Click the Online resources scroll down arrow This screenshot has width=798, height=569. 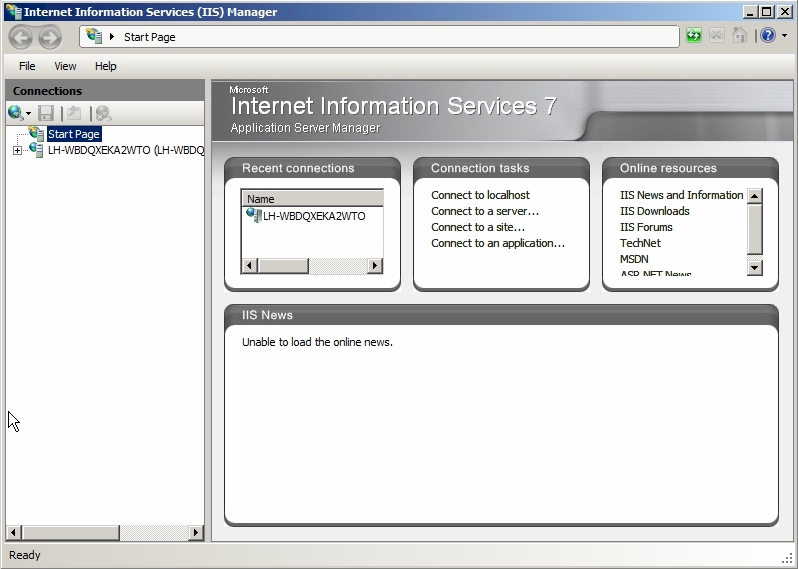(755, 267)
